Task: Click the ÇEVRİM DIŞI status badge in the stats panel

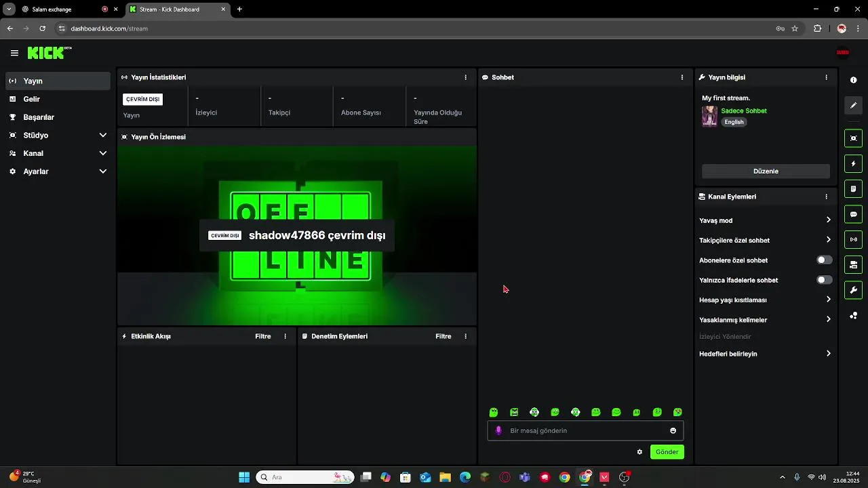Action: tap(142, 99)
